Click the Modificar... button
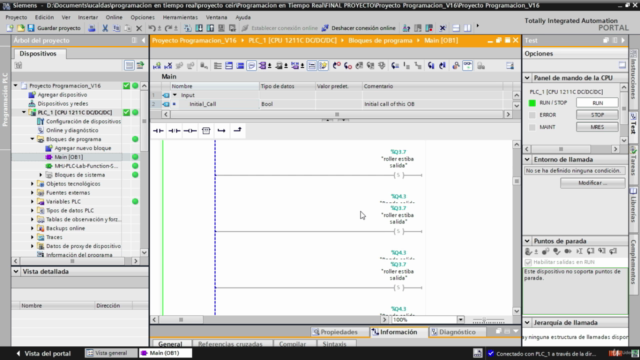The height and width of the screenshot is (360, 640). [x=592, y=183]
